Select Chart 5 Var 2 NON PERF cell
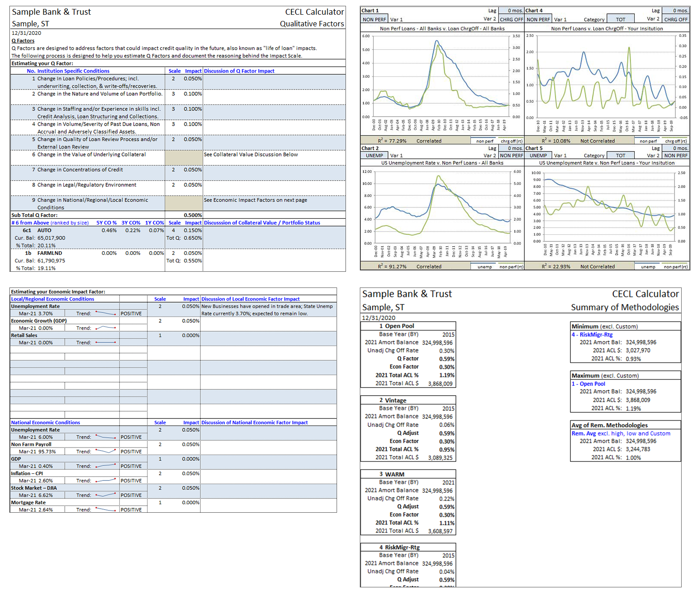Screen dimensions: 700x595 [x=675, y=156]
